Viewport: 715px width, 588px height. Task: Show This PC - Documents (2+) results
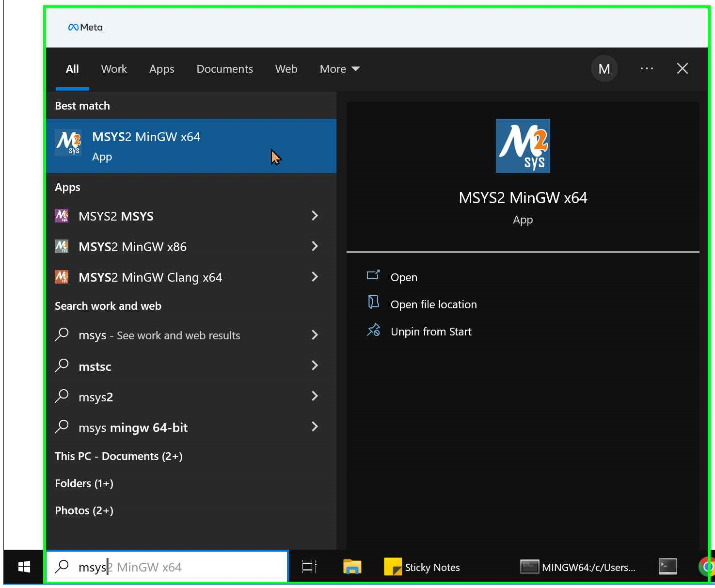pos(119,456)
